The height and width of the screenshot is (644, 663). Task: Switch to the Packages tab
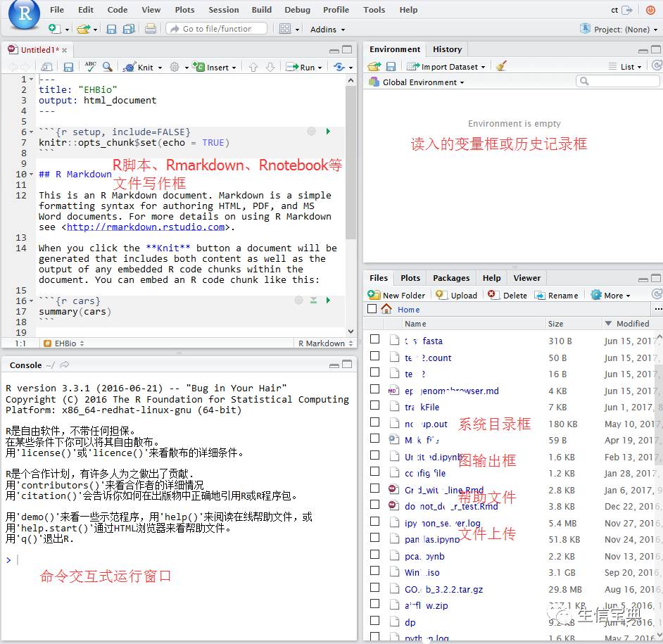451,278
